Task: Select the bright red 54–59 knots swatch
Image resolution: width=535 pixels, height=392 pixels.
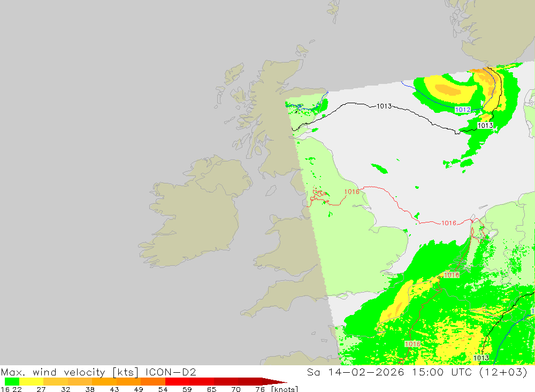Action: tap(178, 381)
